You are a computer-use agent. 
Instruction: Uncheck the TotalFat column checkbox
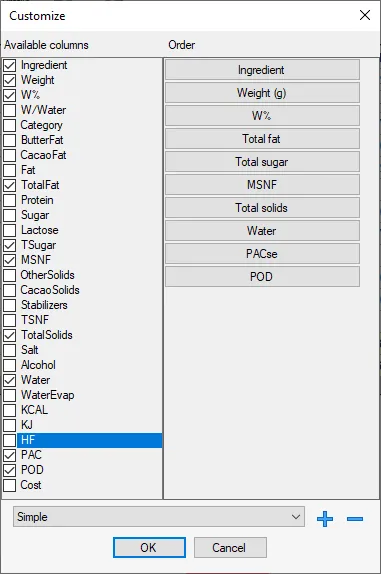pyautogui.click(x=10, y=185)
